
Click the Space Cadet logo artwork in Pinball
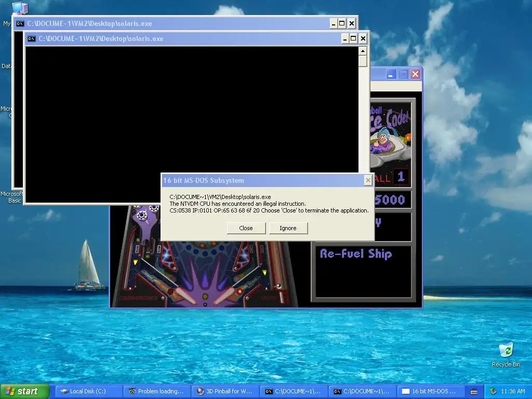pyautogui.click(x=391, y=135)
